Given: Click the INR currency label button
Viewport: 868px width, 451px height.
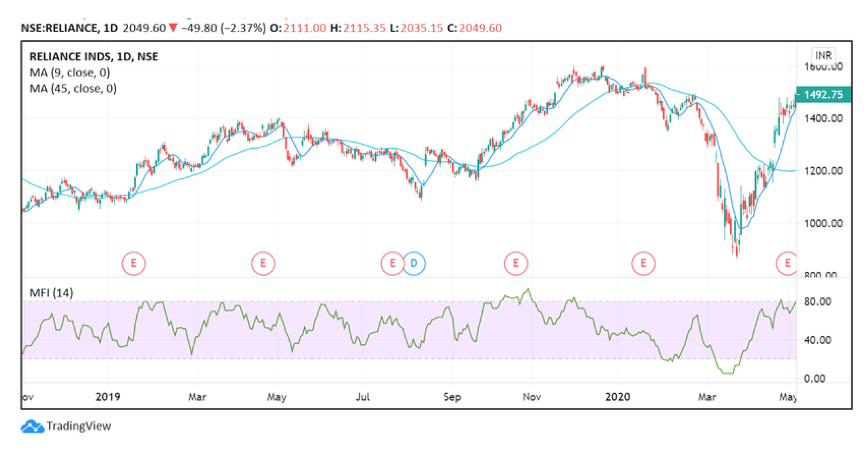Looking at the screenshot, I should tap(823, 56).
